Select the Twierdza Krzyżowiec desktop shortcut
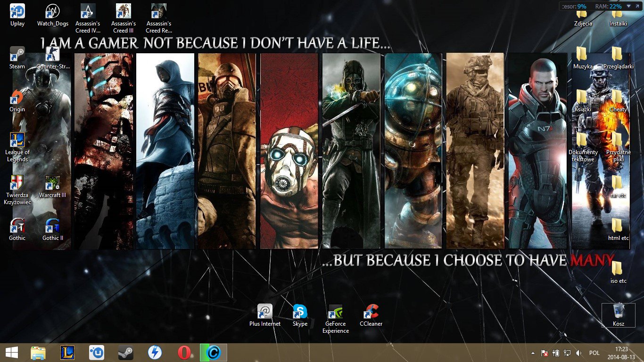 17,190
